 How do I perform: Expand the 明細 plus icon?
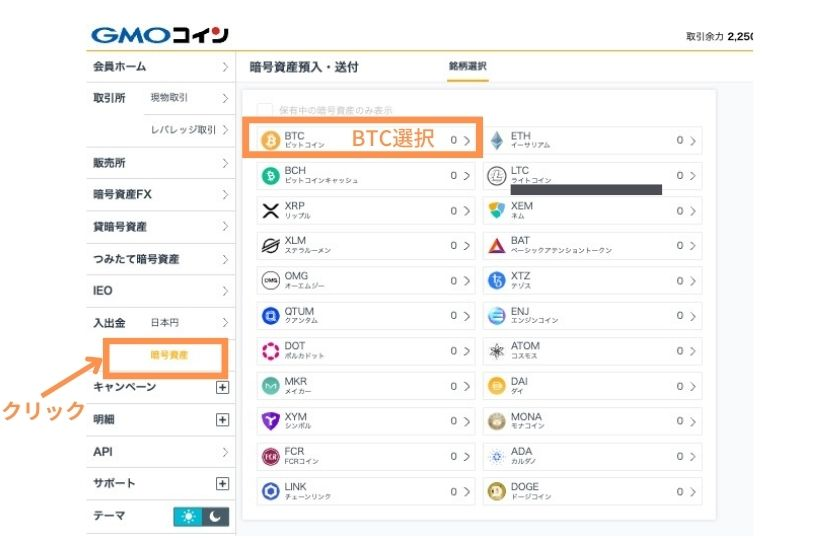222,420
